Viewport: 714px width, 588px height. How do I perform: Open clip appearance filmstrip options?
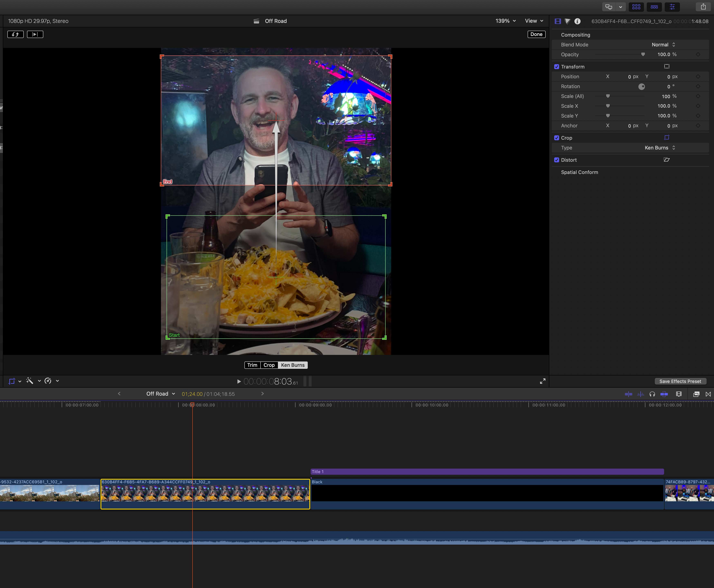pos(679,394)
